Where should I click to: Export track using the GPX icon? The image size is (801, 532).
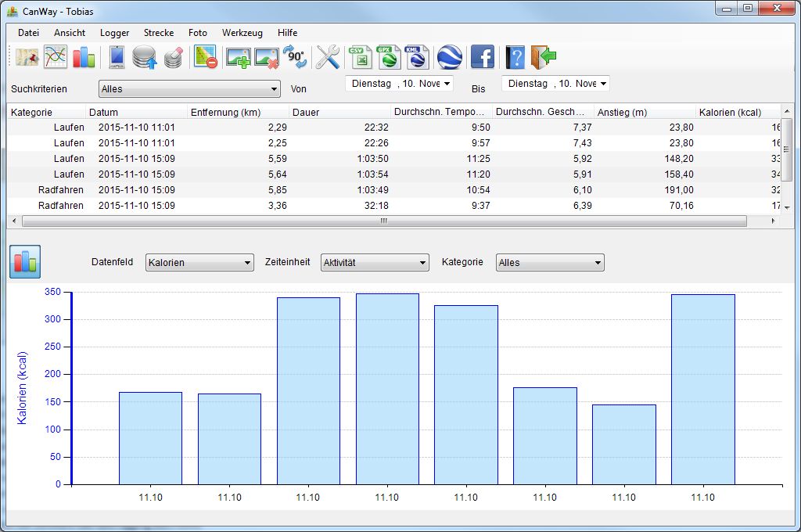(x=388, y=57)
